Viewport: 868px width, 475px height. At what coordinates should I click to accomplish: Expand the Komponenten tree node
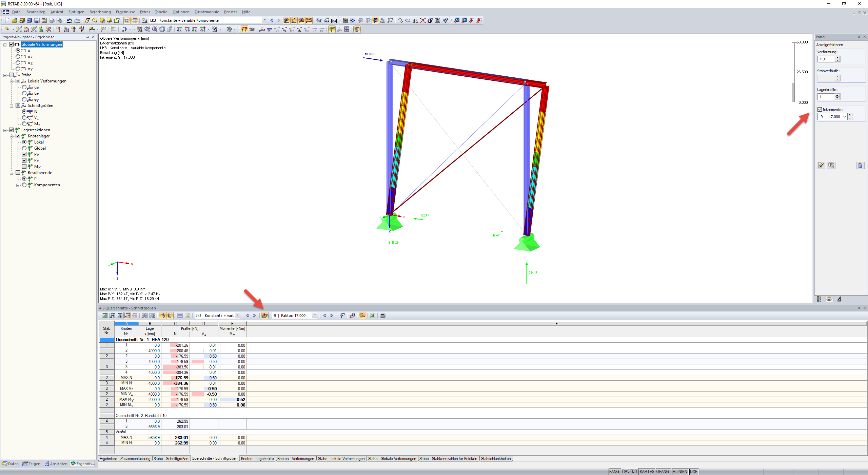(x=18, y=185)
